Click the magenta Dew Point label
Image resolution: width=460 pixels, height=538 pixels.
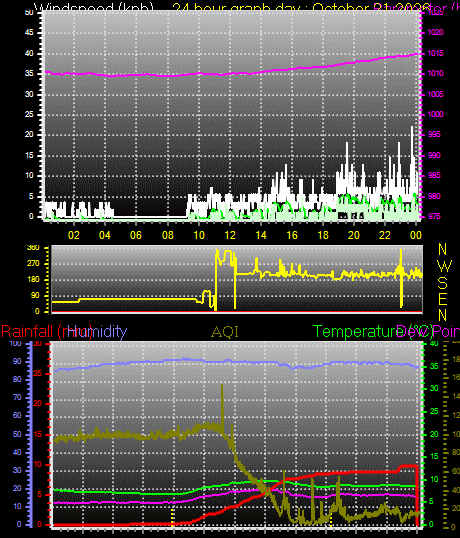[x=428, y=332]
